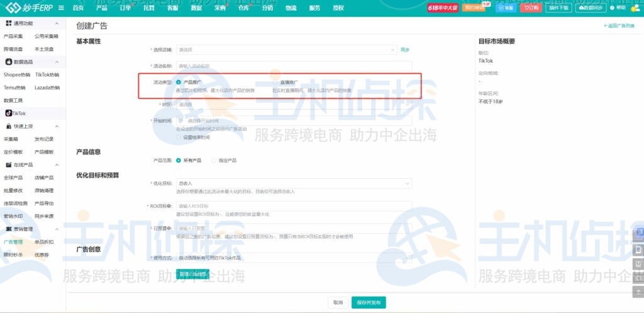
Task: Open the 优化目标 dropdown
Action: [x=294, y=183]
